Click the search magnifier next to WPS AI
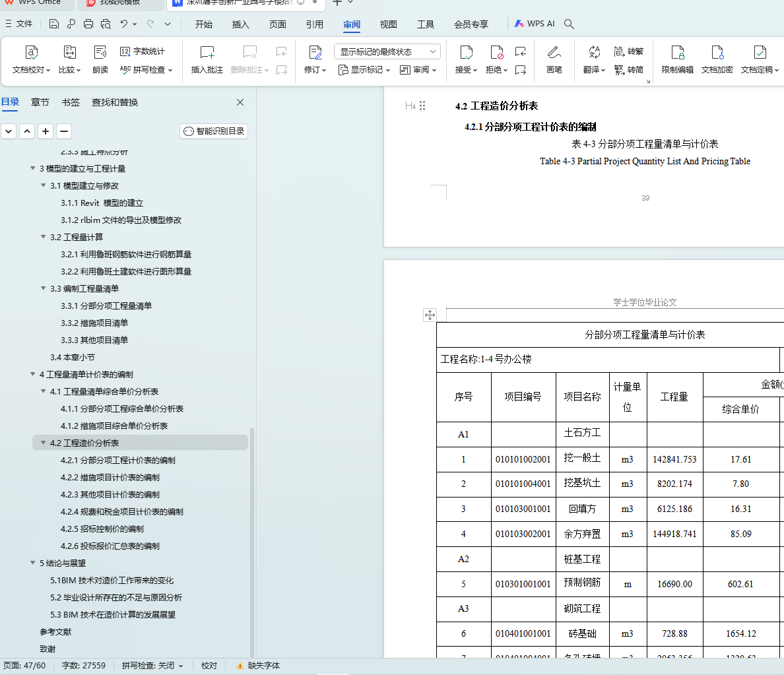The height and width of the screenshot is (675, 784). coord(569,24)
